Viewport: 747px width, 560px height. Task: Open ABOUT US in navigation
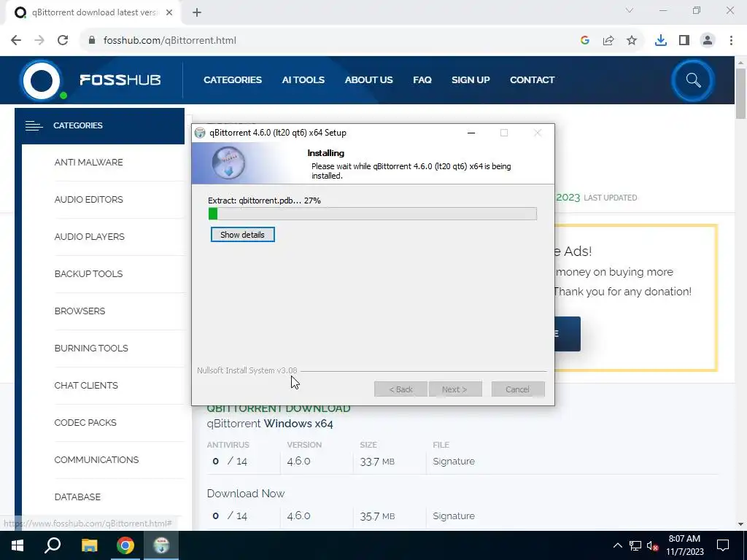(368, 80)
